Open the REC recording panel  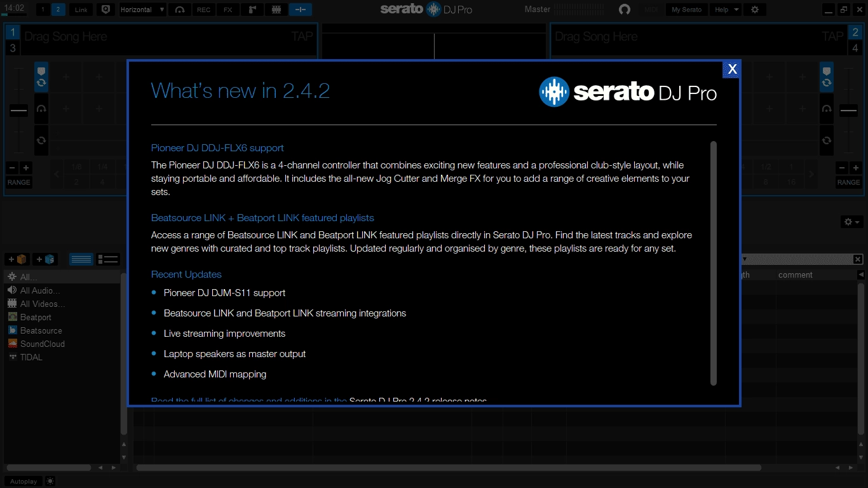pos(203,10)
